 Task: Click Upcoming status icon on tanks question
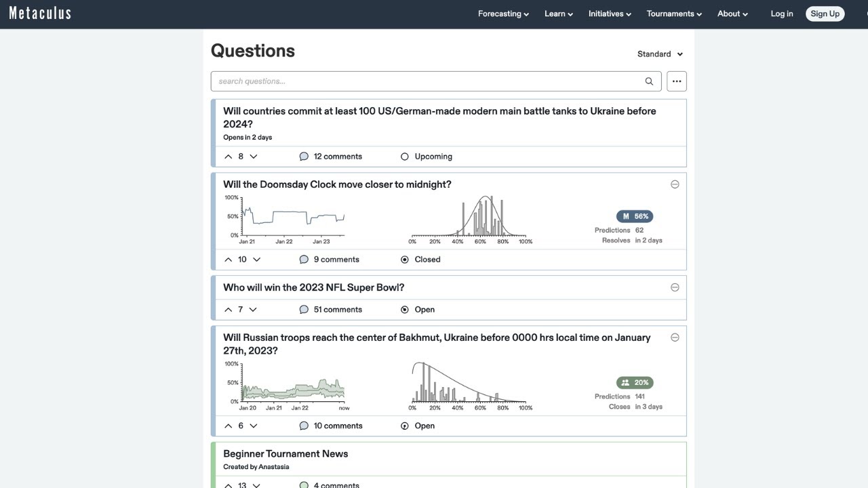pyautogui.click(x=405, y=157)
